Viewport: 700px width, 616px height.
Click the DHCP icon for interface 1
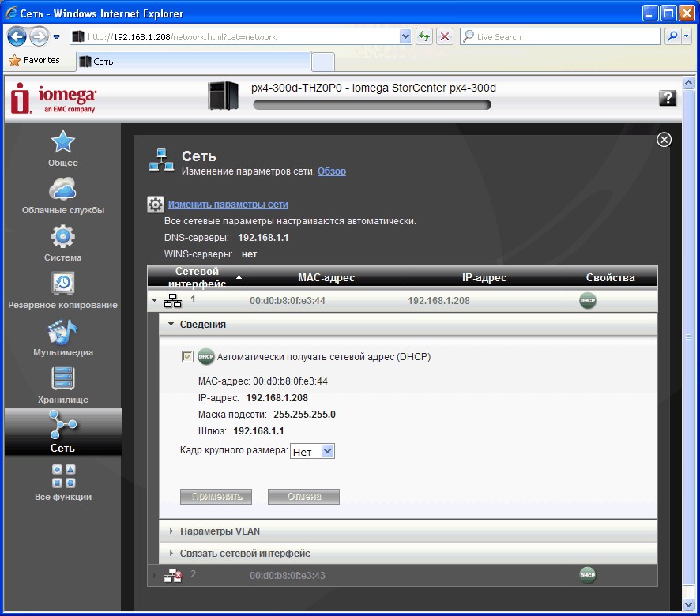(x=587, y=301)
